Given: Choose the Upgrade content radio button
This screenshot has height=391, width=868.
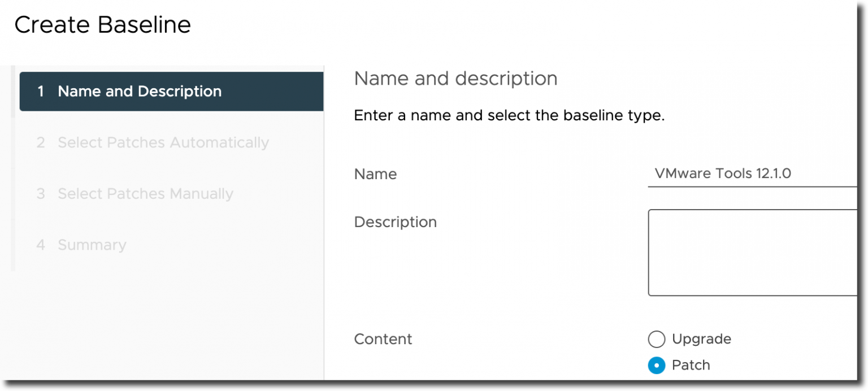Looking at the screenshot, I should click(656, 339).
